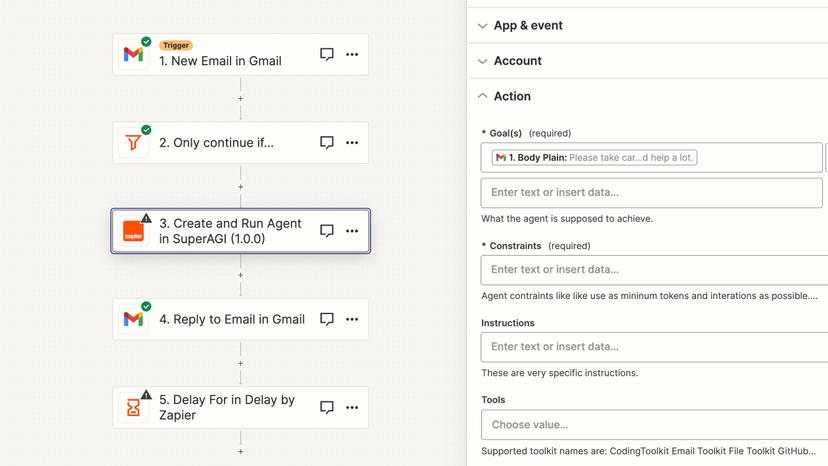Collapse the Action section
828x466 pixels.
point(511,96)
